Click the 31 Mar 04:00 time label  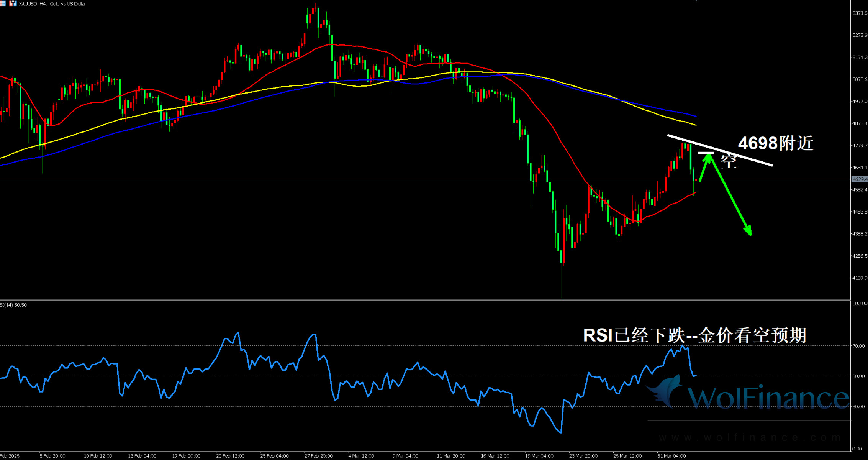tap(671, 456)
